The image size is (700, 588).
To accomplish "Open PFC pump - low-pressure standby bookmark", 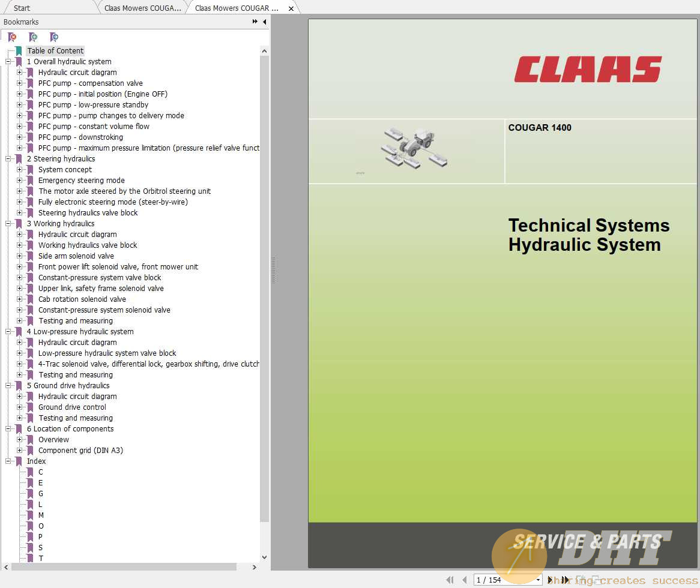I will coord(93,105).
